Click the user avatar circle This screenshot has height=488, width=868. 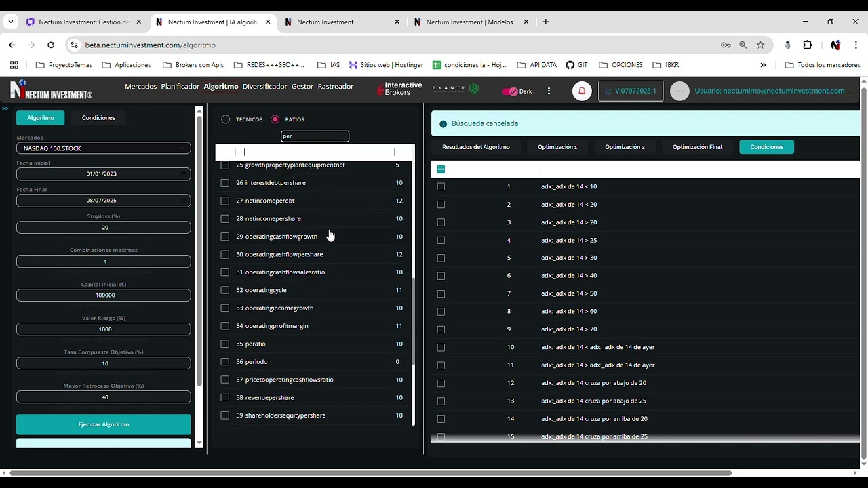(679, 91)
